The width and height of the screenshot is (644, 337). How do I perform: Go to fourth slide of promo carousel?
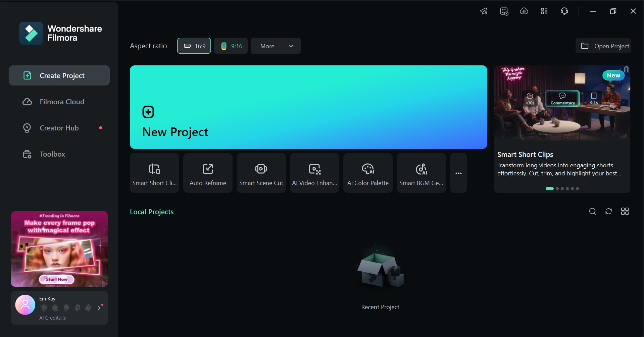(x=567, y=188)
